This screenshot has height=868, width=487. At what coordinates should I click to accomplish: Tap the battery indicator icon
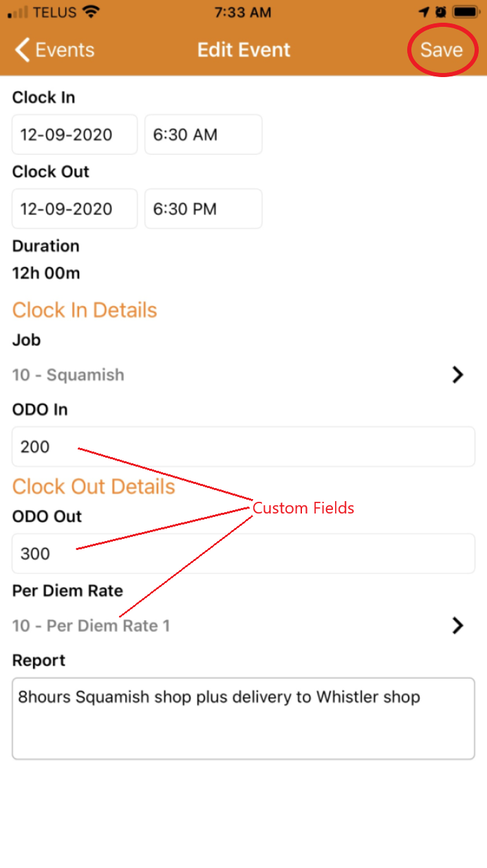pyautogui.click(x=466, y=11)
